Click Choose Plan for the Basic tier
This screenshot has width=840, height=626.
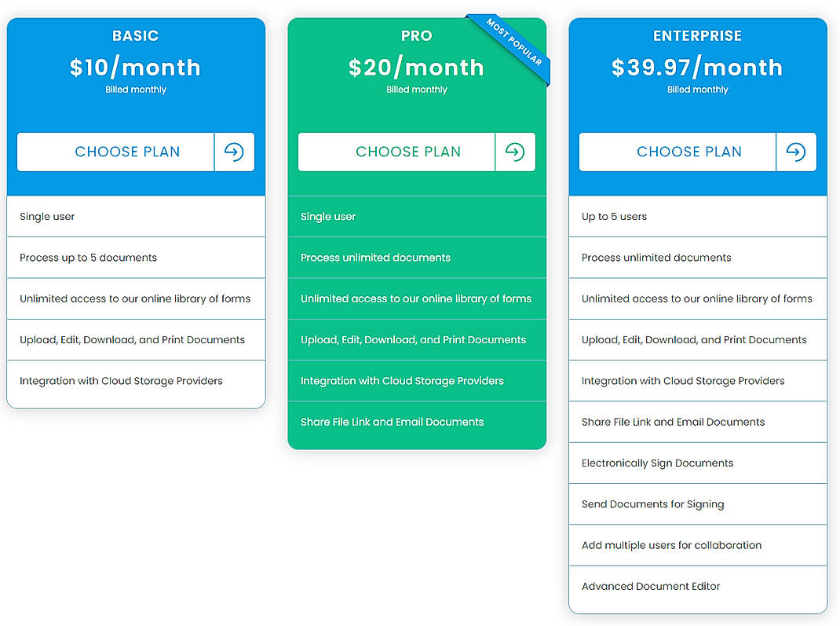[126, 152]
